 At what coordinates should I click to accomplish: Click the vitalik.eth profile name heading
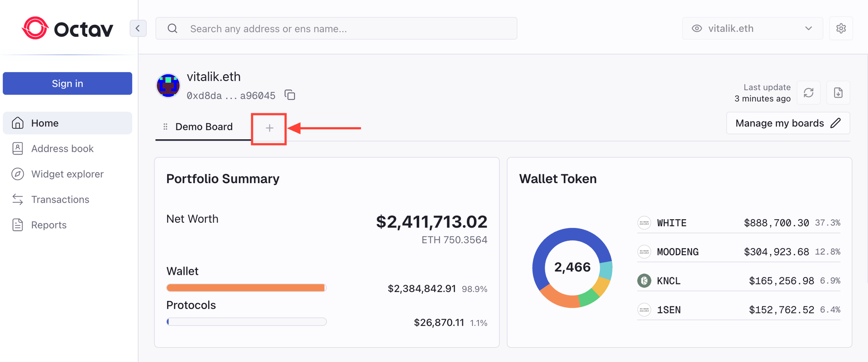pyautogui.click(x=214, y=77)
